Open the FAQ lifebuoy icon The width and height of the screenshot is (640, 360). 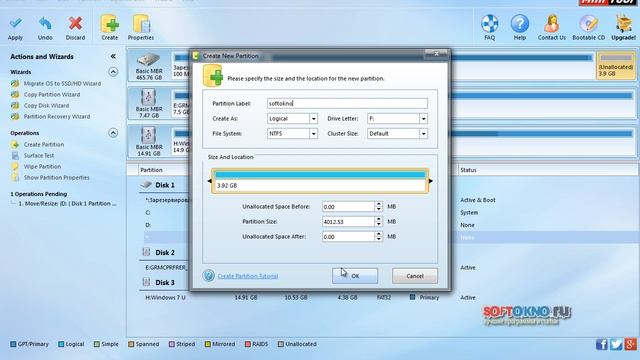[489, 24]
